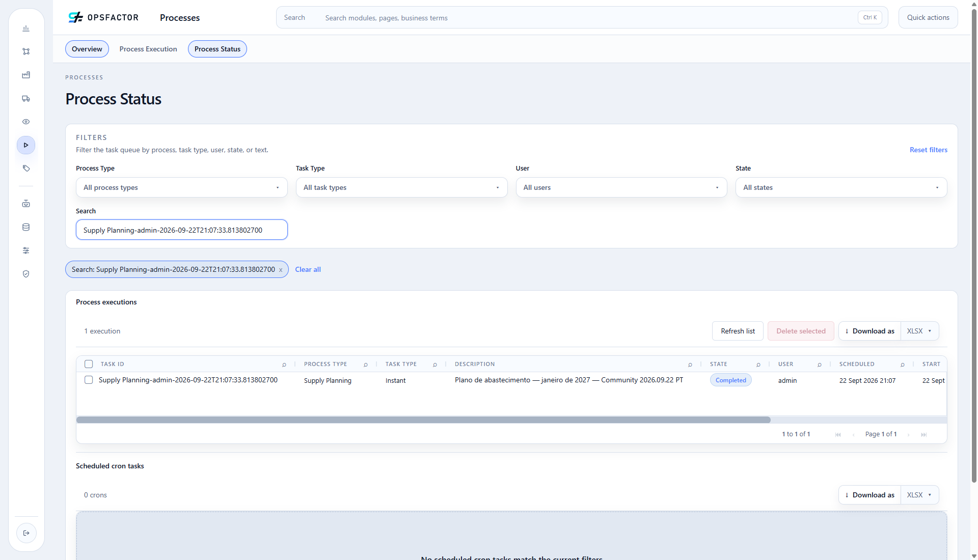
Task: Expand the User filter dropdown
Action: coord(621,187)
